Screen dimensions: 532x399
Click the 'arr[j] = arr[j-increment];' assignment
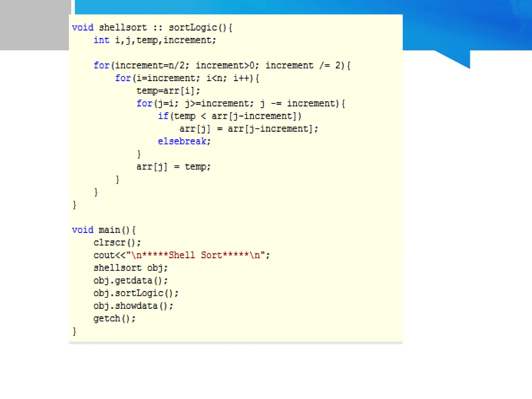coord(249,129)
